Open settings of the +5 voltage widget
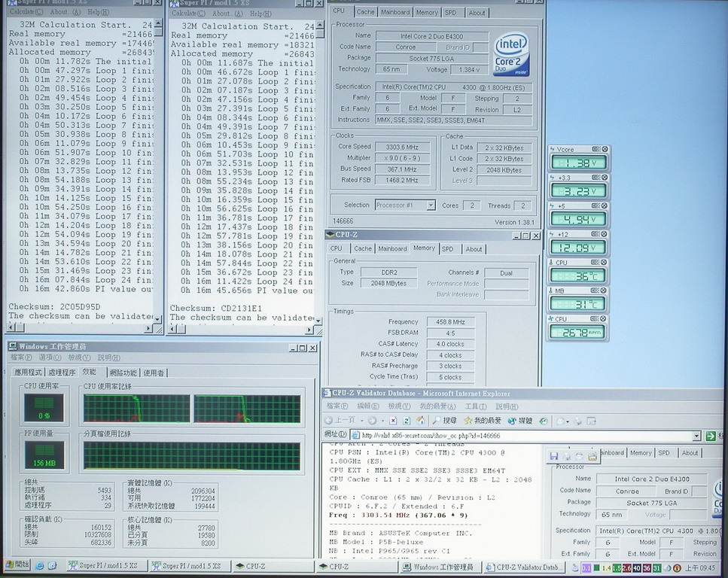The width and height of the screenshot is (728, 578). click(596, 205)
